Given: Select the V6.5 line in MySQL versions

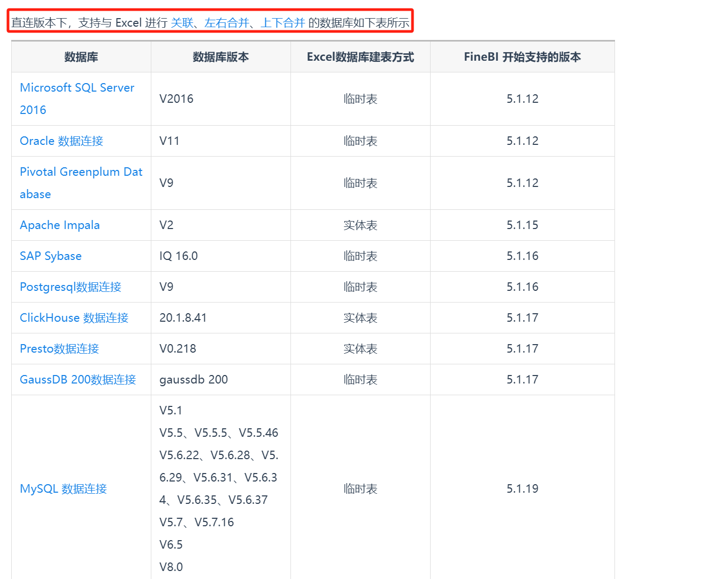Looking at the screenshot, I should pyautogui.click(x=171, y=544).
